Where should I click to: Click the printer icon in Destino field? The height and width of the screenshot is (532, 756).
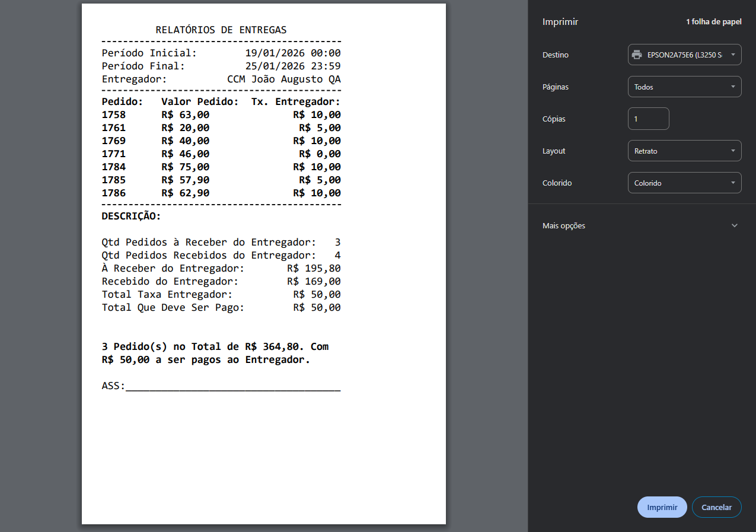(x=637, y=55)
